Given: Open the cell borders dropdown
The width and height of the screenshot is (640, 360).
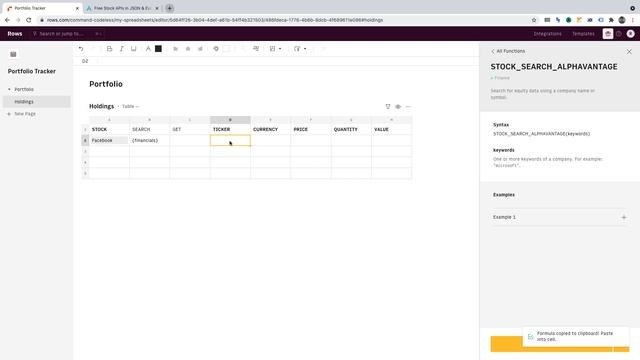Looking at the screenshot, I should coord(275,49).
